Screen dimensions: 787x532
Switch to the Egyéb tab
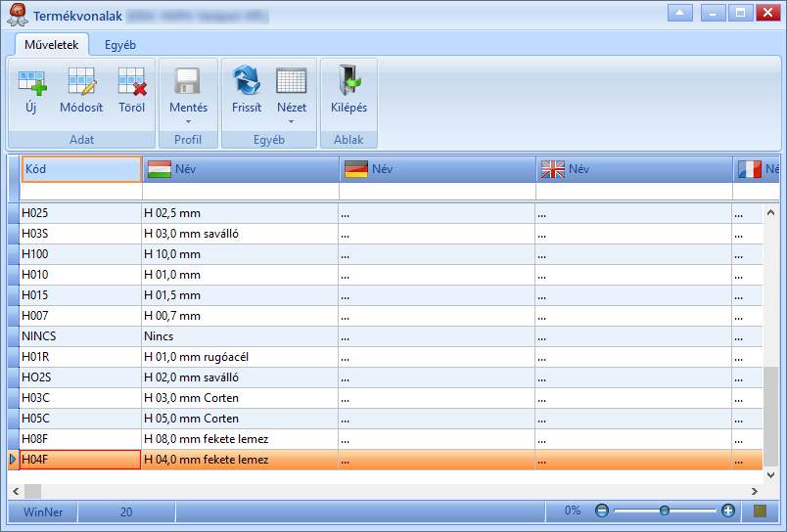(x=120, y=45)
